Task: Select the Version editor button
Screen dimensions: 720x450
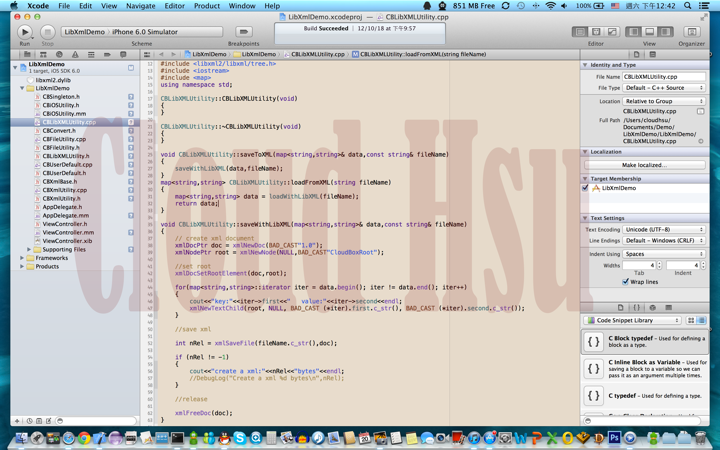Action: pyautogui.click(x=612, y=32)
